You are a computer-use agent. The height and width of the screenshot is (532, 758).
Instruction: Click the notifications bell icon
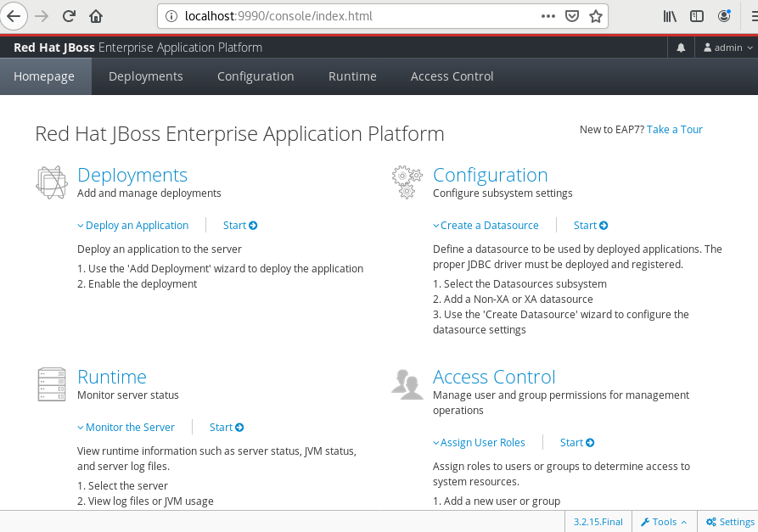point(681,48)
